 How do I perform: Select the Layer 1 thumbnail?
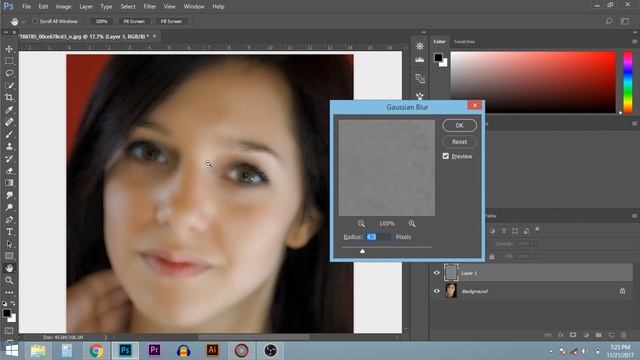coord(451,273)
